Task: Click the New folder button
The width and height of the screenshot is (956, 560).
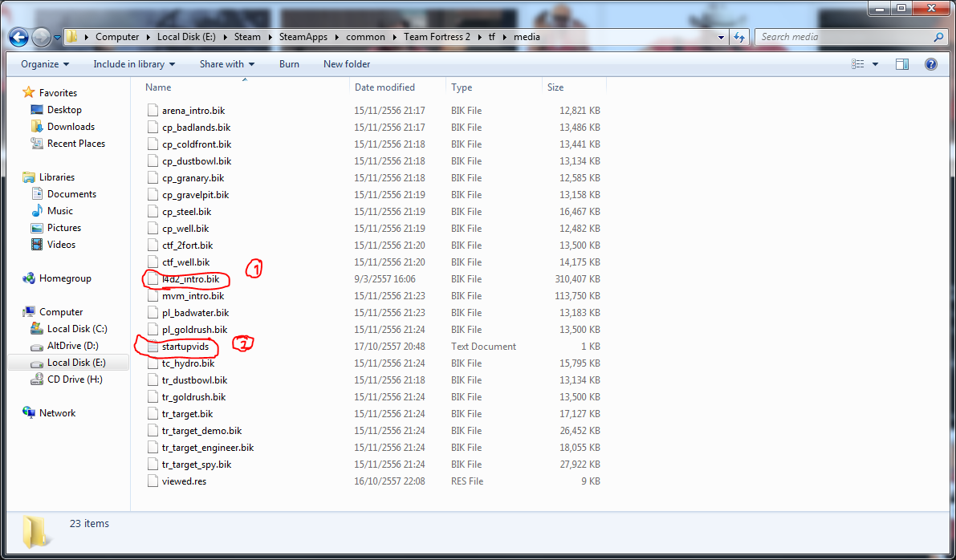Action: tap(347, 64)
